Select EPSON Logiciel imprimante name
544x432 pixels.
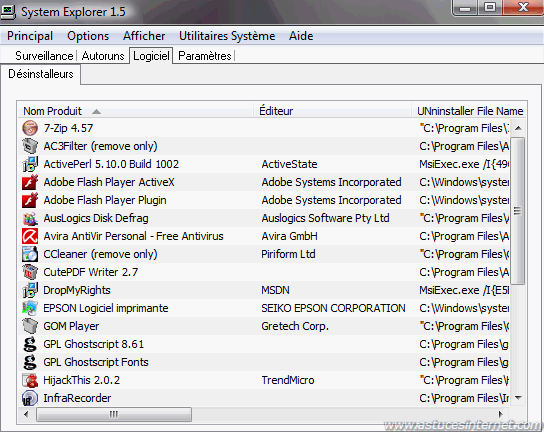click(106, 308)
